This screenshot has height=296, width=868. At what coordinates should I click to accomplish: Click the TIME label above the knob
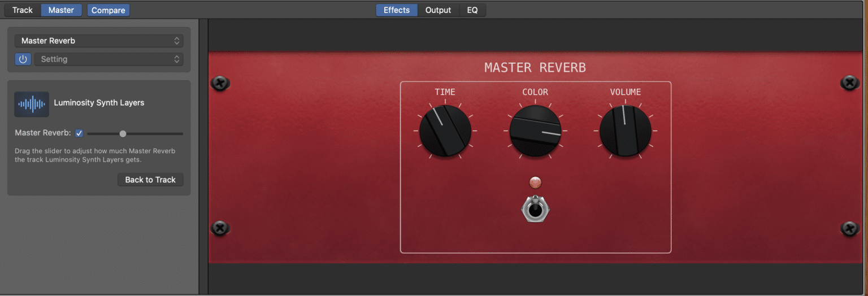(x=445, y=92)
